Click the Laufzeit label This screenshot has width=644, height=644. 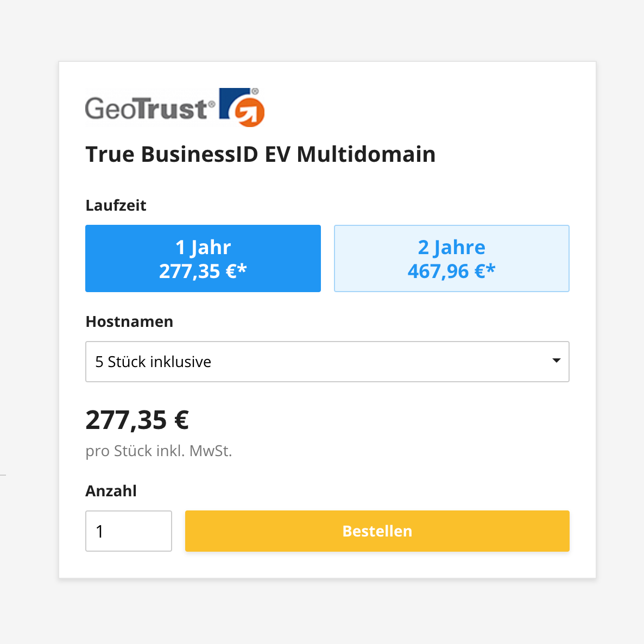pyautogui.click(x=116, y=205)
